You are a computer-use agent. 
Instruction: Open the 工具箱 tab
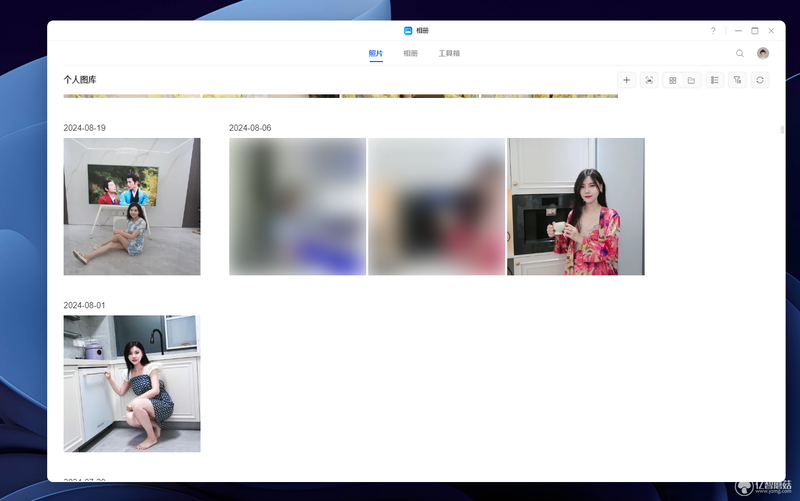(449, 53)
